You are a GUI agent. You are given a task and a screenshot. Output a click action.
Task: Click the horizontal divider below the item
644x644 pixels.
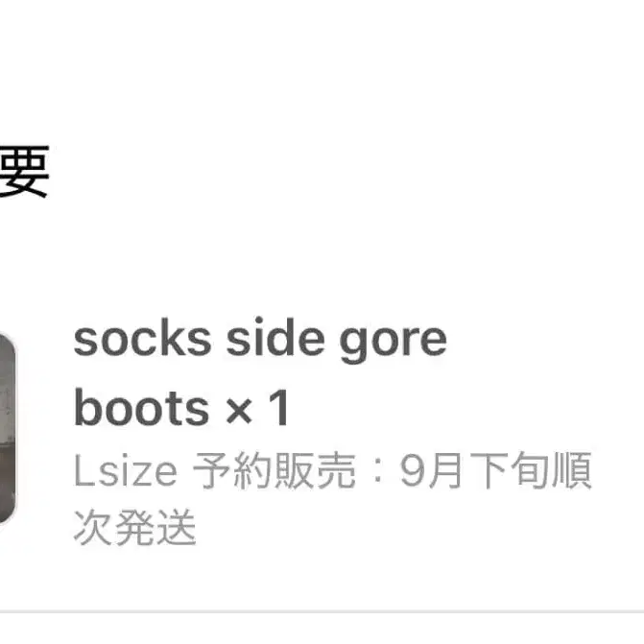(x=322, y=611)
